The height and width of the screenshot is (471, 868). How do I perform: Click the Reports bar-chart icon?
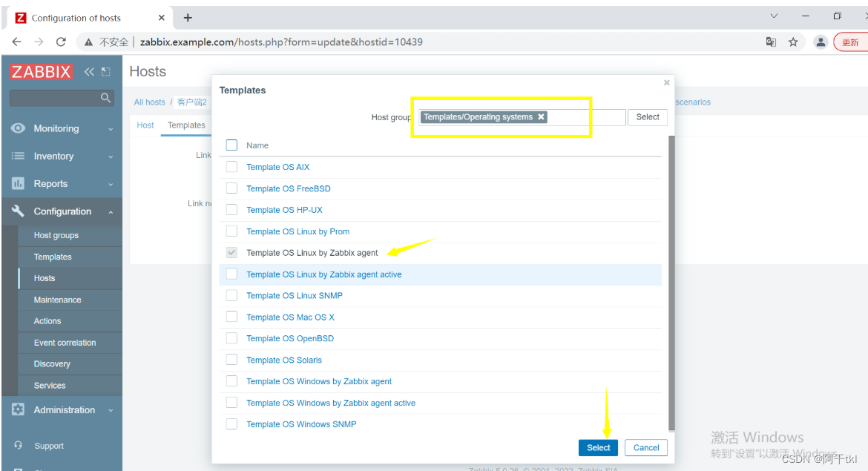coord(18,183)
